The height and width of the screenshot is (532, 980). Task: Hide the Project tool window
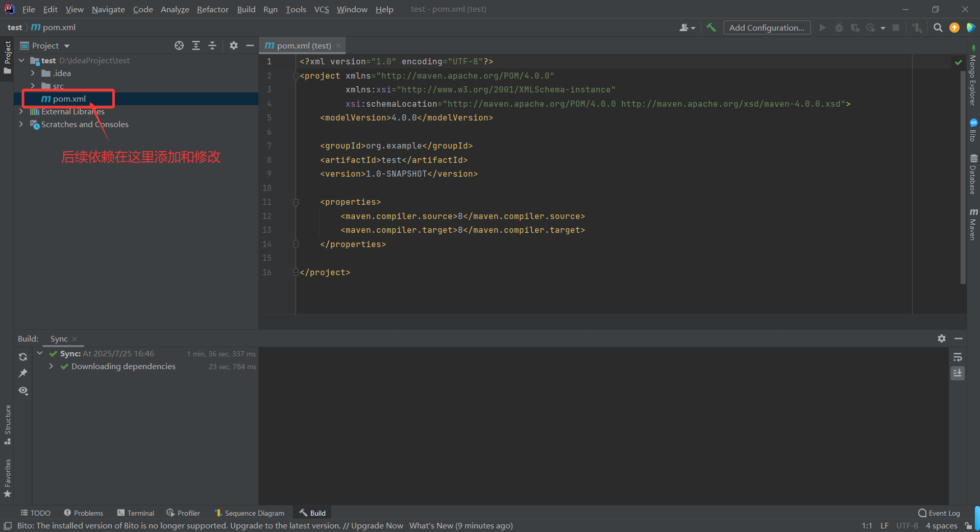[x=250, y=45]
